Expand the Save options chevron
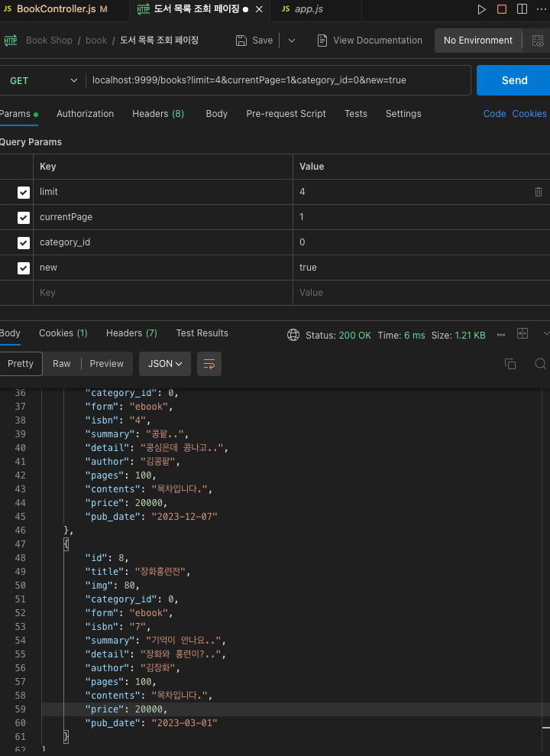550x756 pixels. 291,41
